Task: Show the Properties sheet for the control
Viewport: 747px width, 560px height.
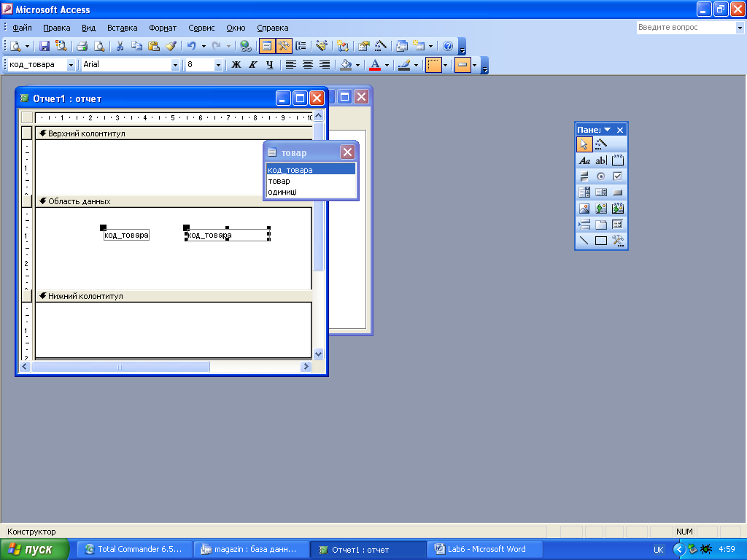Action: pyautogui.click(x=364, y=46)
